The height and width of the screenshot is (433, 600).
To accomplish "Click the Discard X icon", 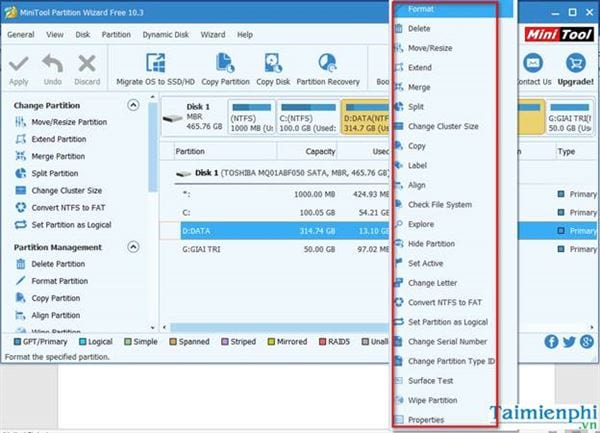I will tap(87, 63).
